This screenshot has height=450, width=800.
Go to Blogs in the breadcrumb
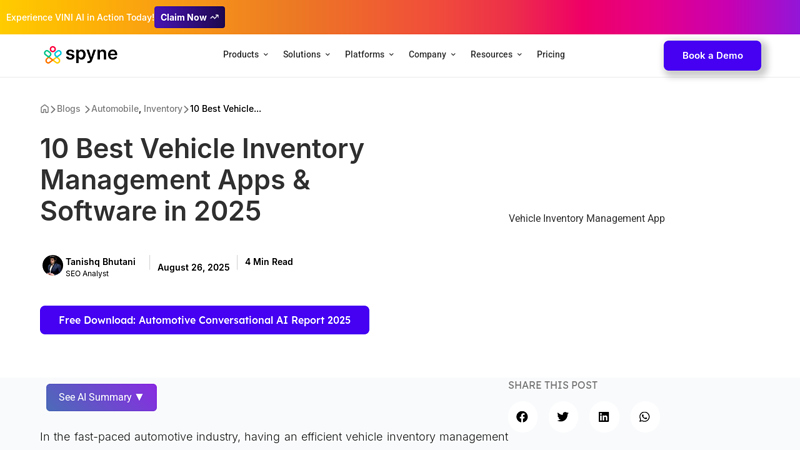(68, 109)
